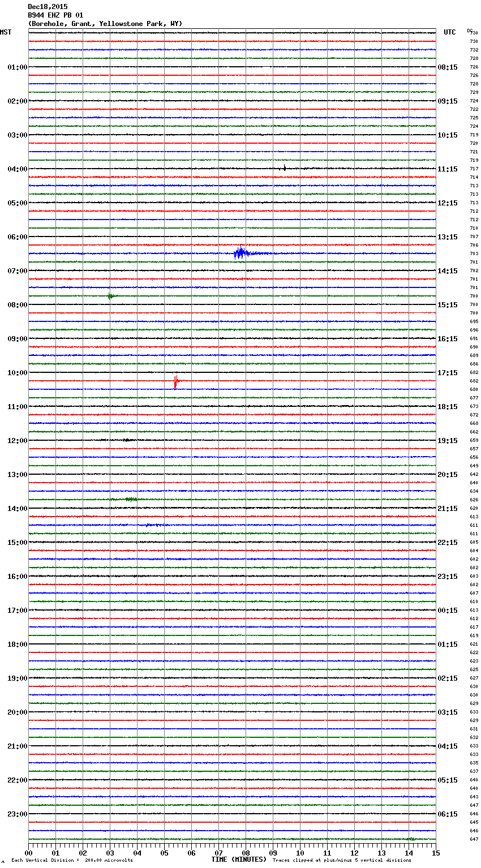
Task: Click the "21:15" UTC time label
Action: [x=448, y=509]
